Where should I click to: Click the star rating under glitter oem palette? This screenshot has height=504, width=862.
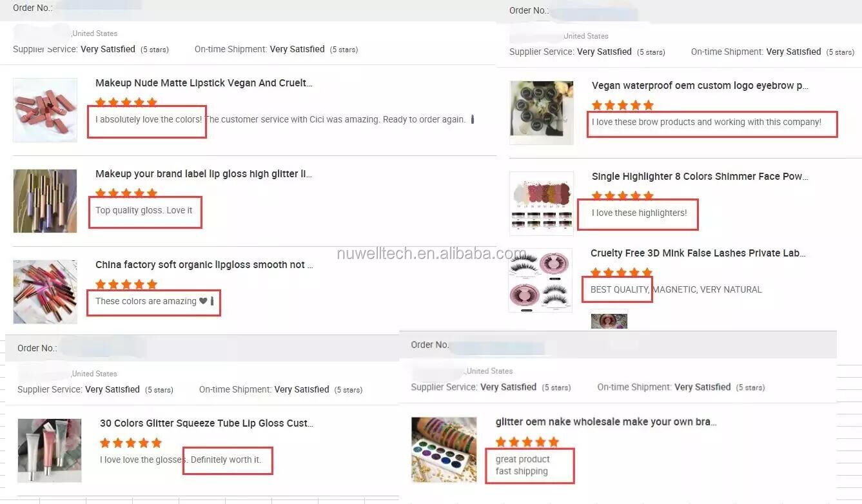(x=527, y=441)
